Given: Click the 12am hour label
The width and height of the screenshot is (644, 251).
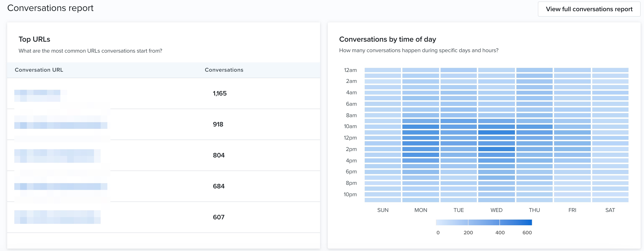Looking at the screenshot, I should [x=350, y=70].
